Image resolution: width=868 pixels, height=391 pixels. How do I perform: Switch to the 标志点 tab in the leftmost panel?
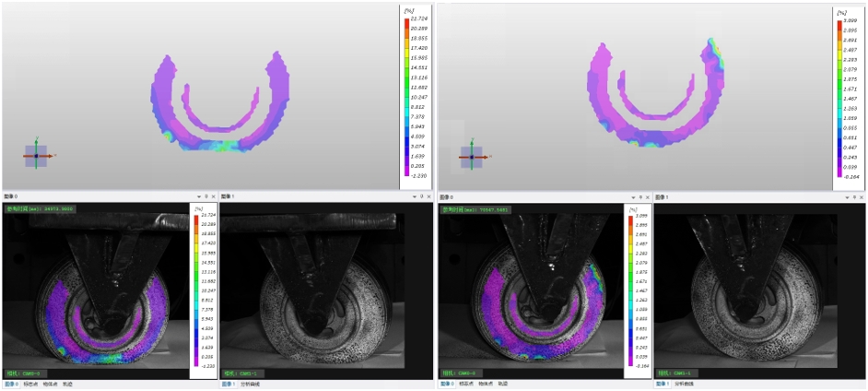(31, 384)
